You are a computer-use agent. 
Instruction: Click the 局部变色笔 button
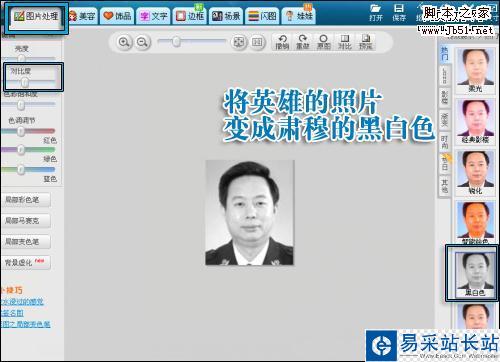point(26,242)
